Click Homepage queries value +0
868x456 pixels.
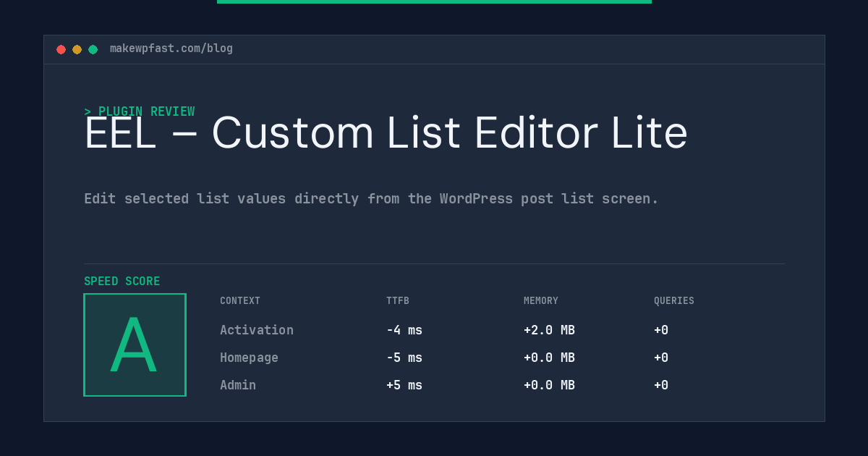[661, 358]
